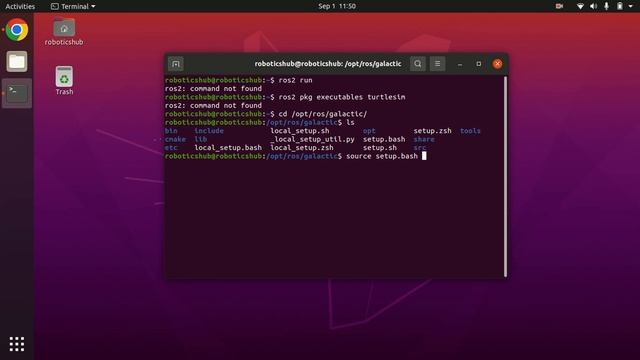Click the microphone indicator in top bar
Viewport: 640px width, 360px height.
tap(606, 6)
